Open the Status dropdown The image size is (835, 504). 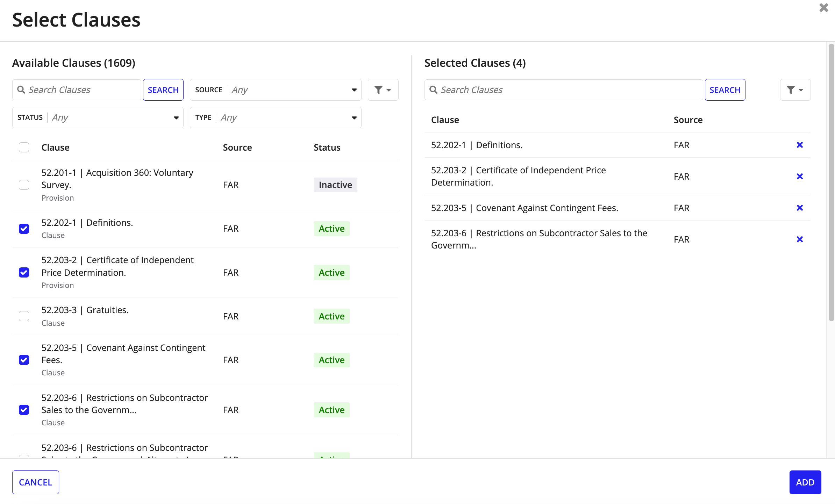[98, 117]
